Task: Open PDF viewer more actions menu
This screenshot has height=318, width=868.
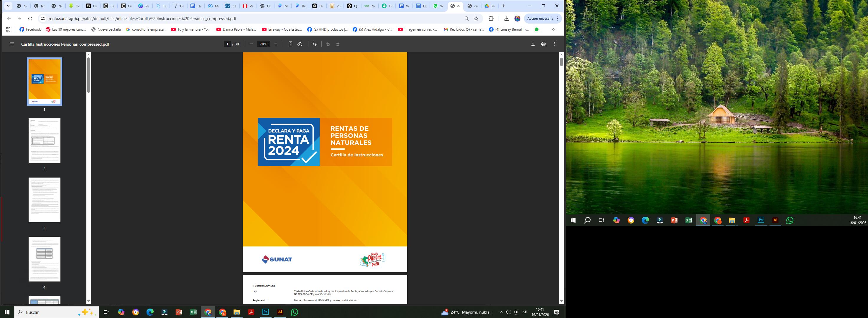Action: tap(554, 44)
